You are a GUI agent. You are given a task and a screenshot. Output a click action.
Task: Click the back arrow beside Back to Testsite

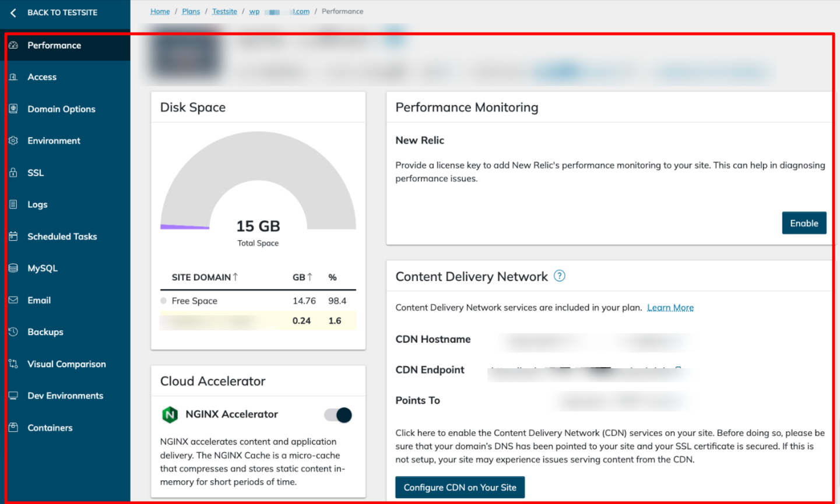(x=13, y=13)
